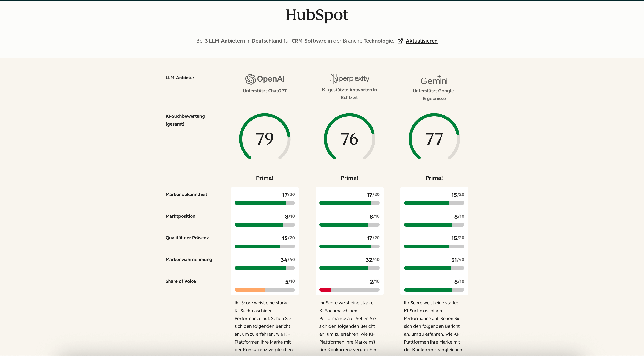Screen dimensions: 644x356
Task: Click the OpenAI logo icon
Action: coord(251,79)
